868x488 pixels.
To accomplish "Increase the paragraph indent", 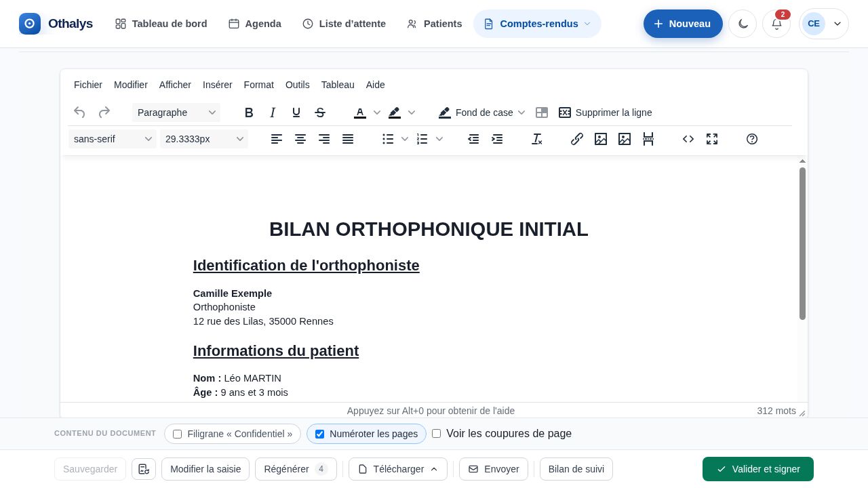I will point(497,139).
